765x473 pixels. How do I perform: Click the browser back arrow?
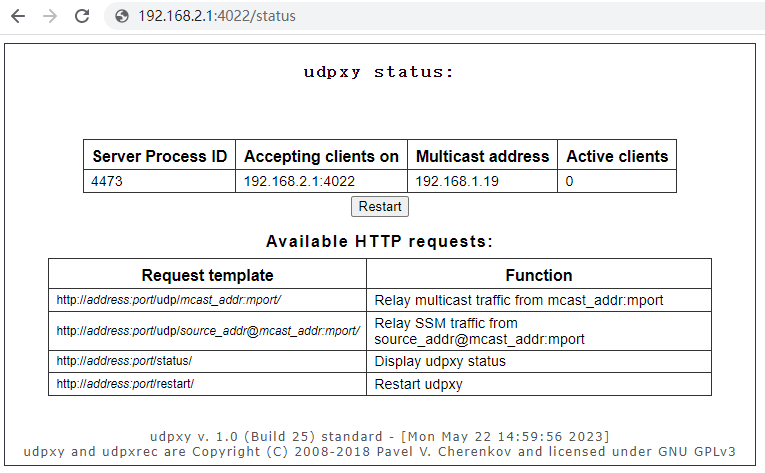[18, 16]
